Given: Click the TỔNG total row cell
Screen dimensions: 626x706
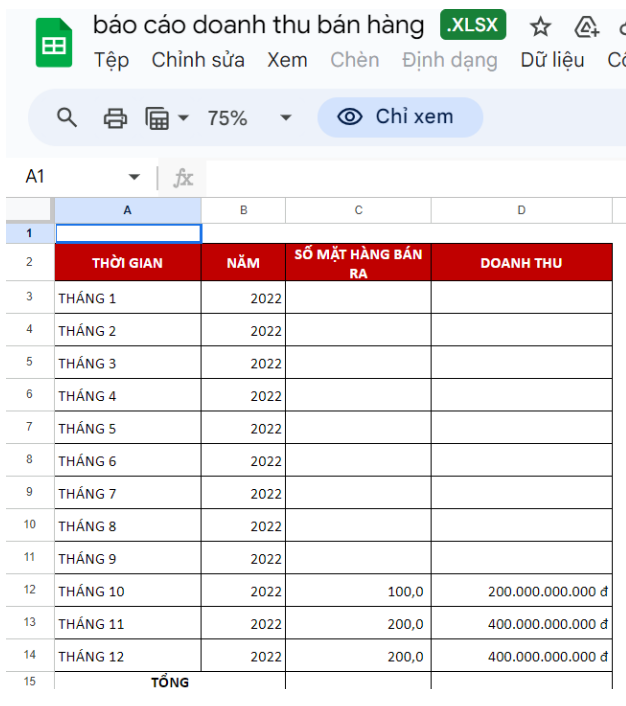Looking at the screenshot, I should [x=170, y=681].
